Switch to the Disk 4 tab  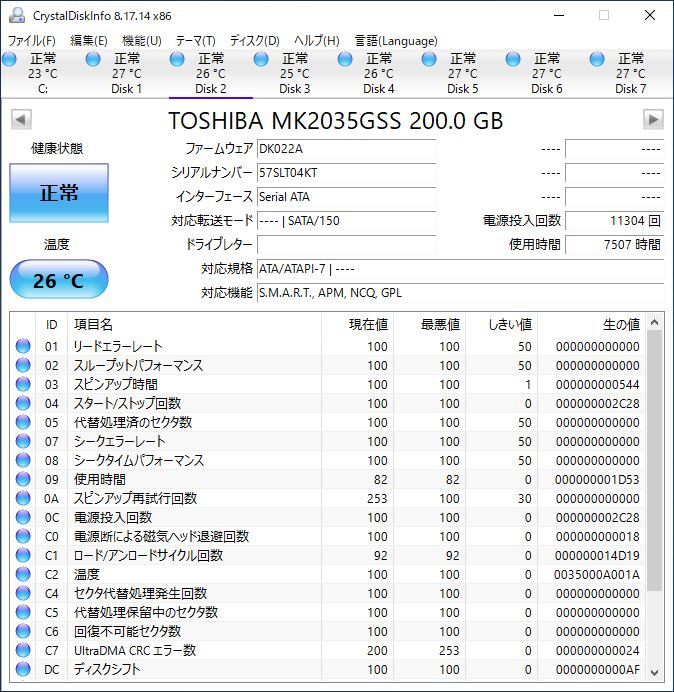(x=379, y=73)
